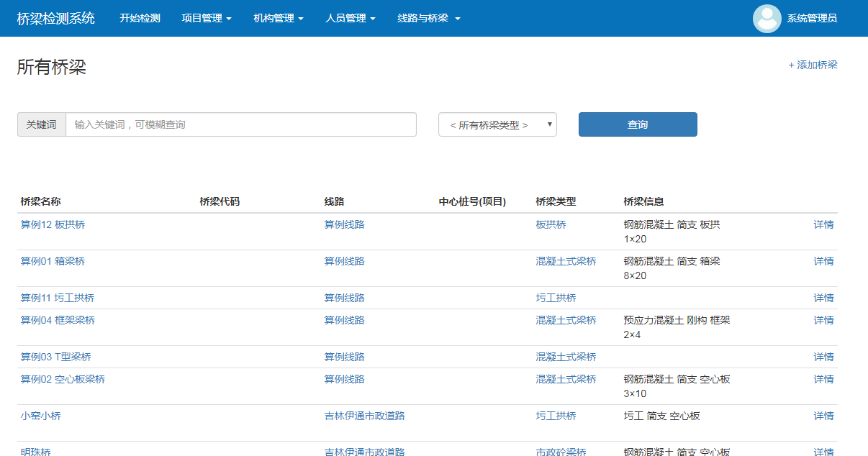View 详情 for 算例04 框架梁桥
The image size is (868, 456).
pos(823,320)
